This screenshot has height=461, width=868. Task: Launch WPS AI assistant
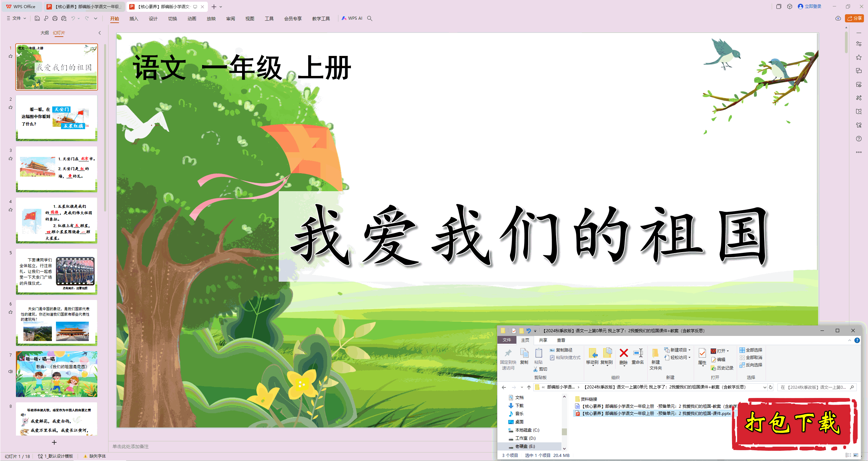pyautogui.click(x=352, y=18)
